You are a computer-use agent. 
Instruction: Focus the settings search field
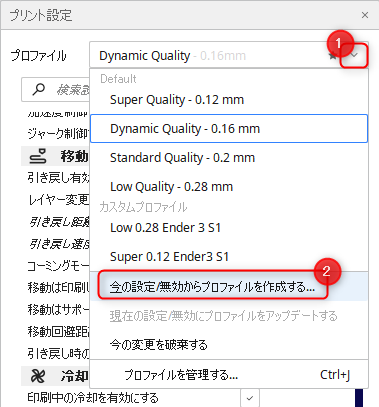[x=56, y=90]
